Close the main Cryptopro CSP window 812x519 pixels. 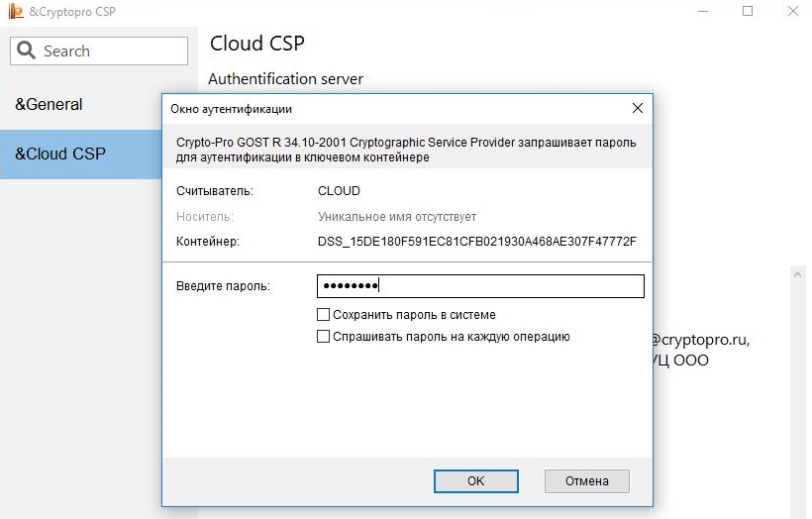coord(793,11)
